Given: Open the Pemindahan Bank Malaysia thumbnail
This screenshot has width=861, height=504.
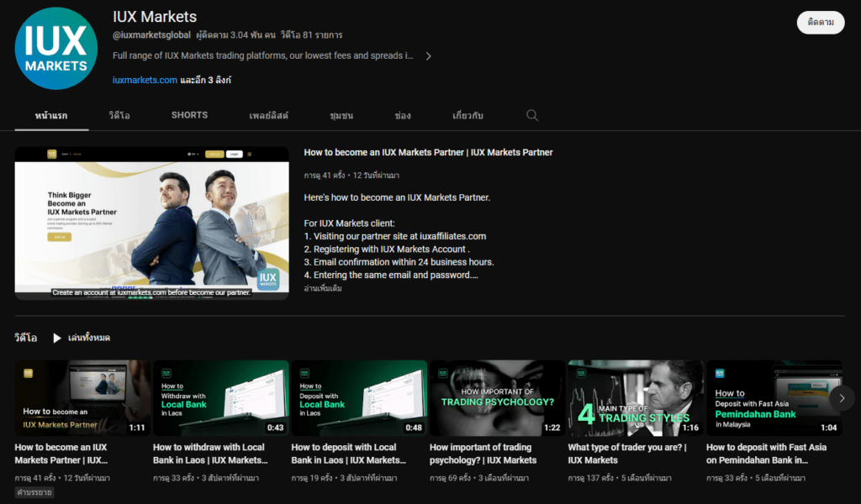Looking at the screenshot, I should coord(774,397).
